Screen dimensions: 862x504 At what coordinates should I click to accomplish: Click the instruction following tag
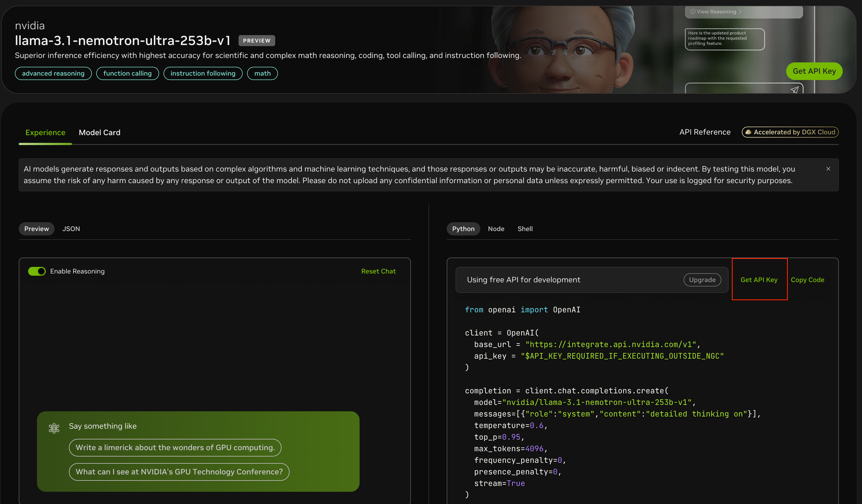[x=203, y=73]
